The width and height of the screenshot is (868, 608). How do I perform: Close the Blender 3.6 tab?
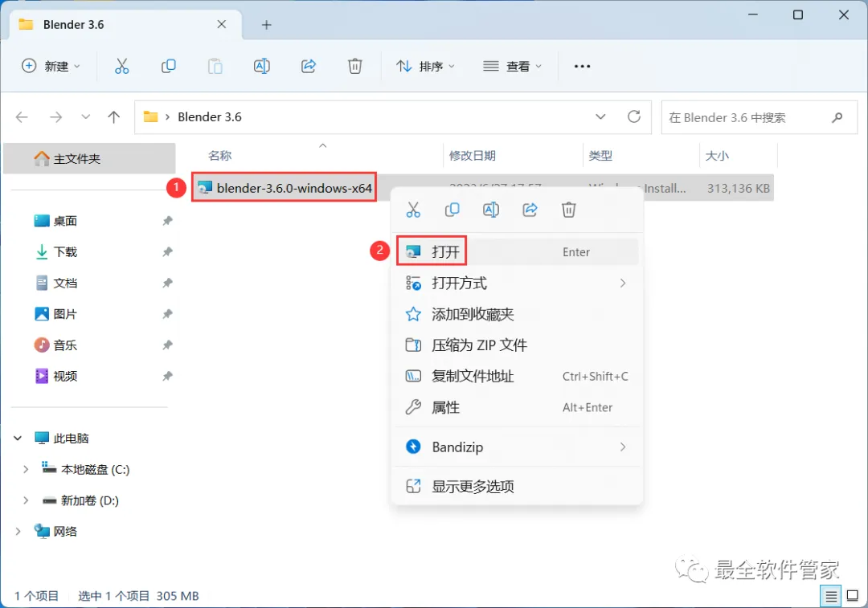222,24
